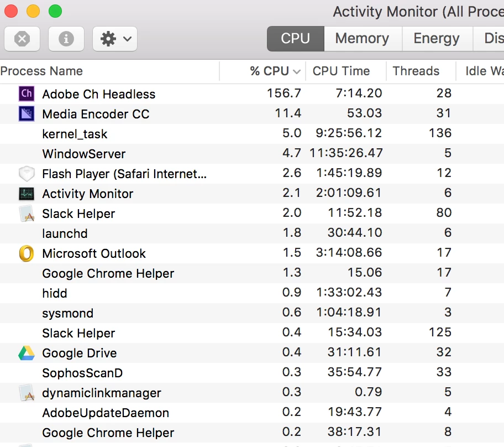Viewport: 504px width, 447px height.
Task: Select the AdobeUpdateDaemon process row
Action: click(252, 413)
